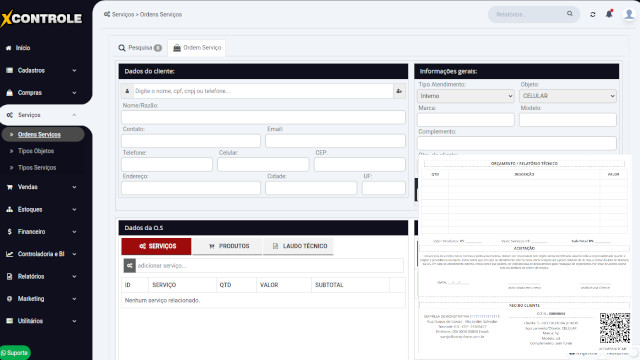Expand the Vendas sidebar menu

pos(41,187)
